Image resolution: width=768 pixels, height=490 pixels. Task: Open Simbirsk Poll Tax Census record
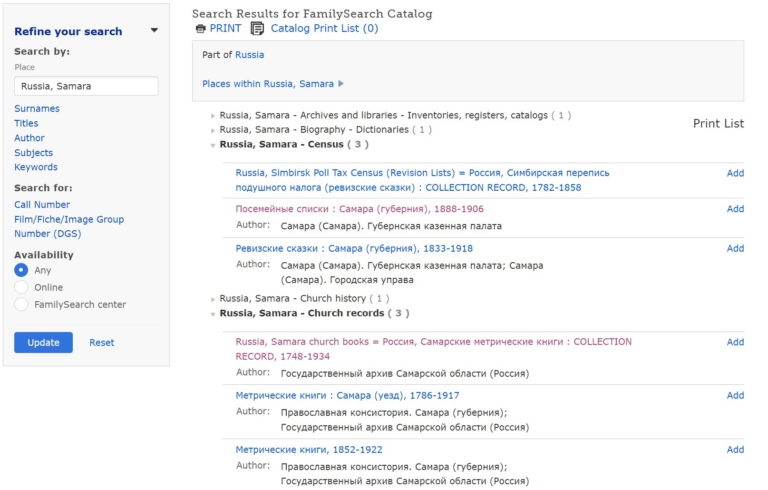tap(422, 180)
